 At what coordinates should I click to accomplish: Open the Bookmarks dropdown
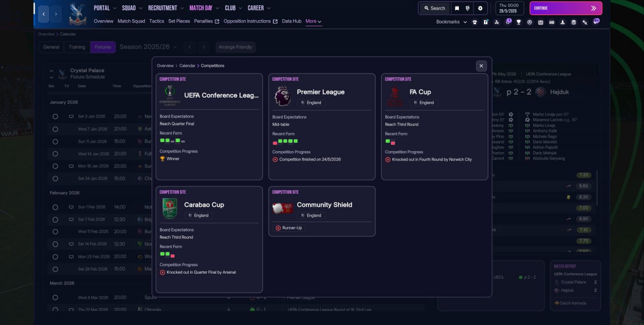click(x=451, y=22)
